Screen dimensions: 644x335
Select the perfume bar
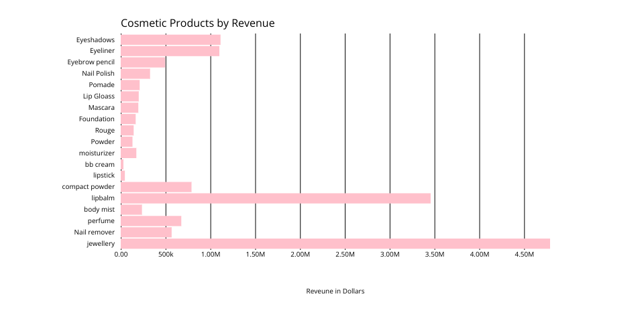151,221
